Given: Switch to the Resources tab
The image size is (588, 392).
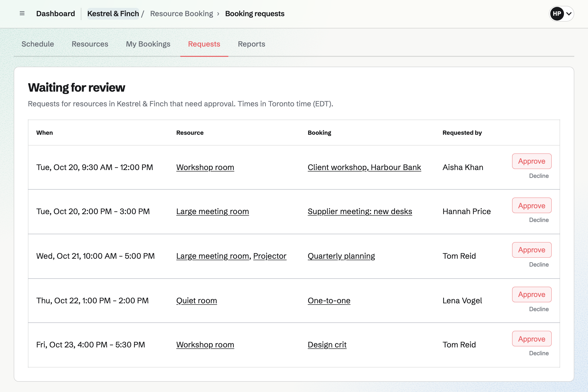Looking at the screenshot, I should pyautogui.click(x=90, y=44).
